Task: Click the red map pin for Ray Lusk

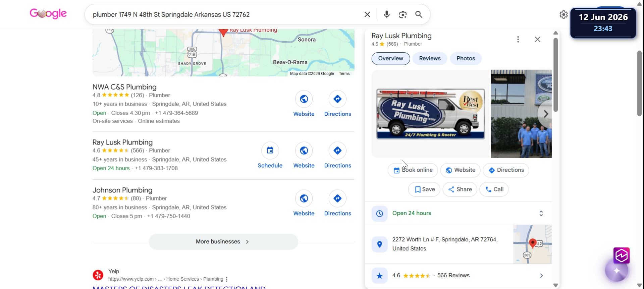Action: point(223,32)
